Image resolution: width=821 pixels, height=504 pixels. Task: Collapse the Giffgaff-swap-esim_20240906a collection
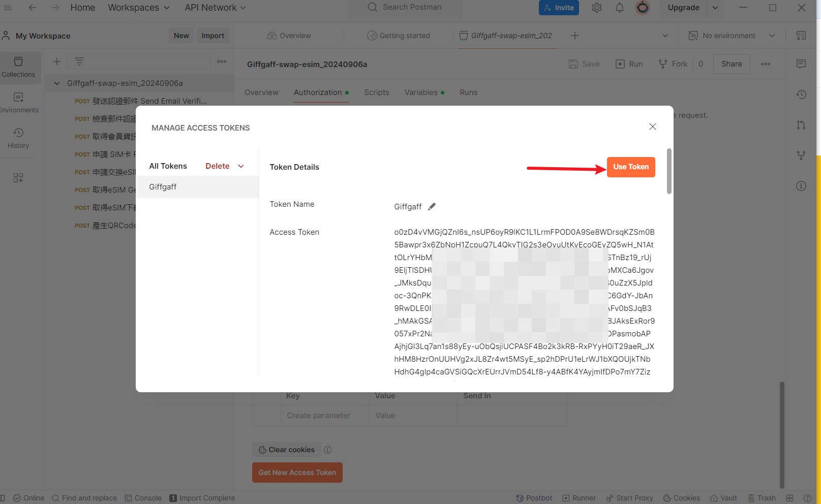click(x=57, y=83)
